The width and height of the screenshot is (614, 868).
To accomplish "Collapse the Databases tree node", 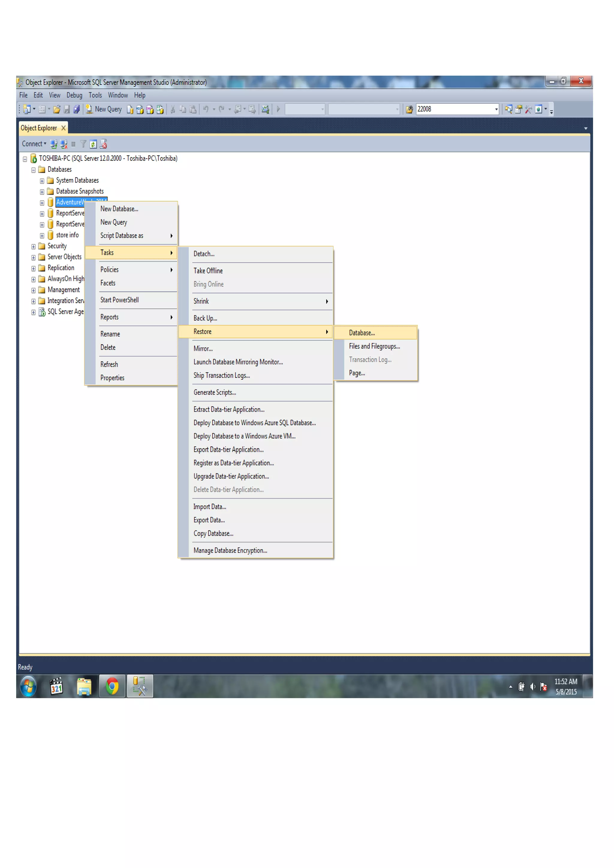I will (33, 170).
